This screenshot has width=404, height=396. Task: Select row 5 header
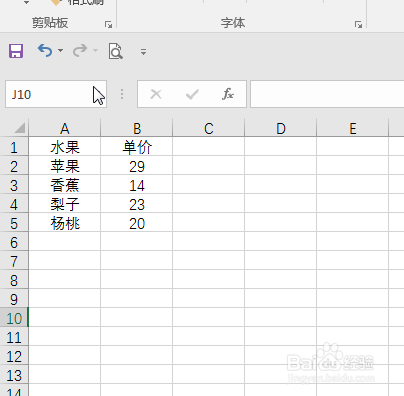point(14,223)
